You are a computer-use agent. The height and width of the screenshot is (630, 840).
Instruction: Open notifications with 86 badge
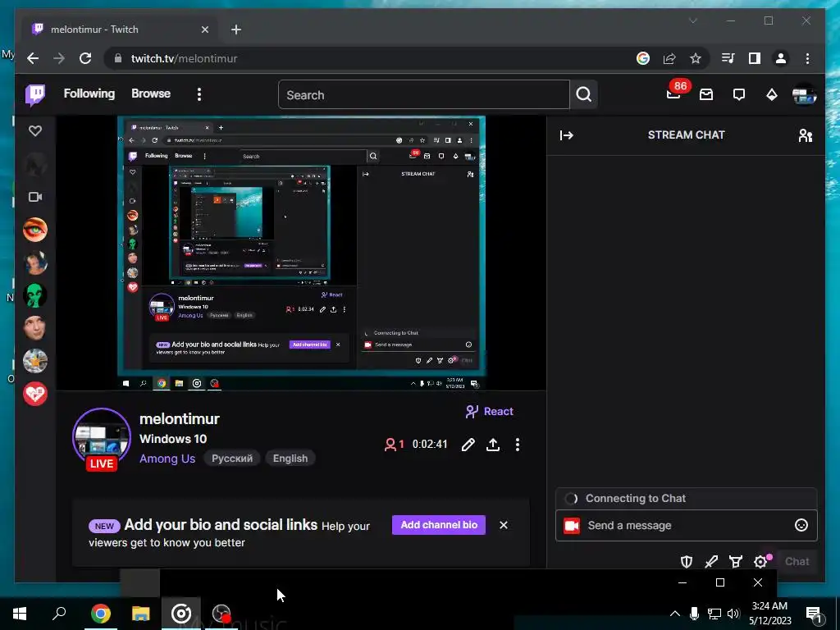click(x=676, y=93)
